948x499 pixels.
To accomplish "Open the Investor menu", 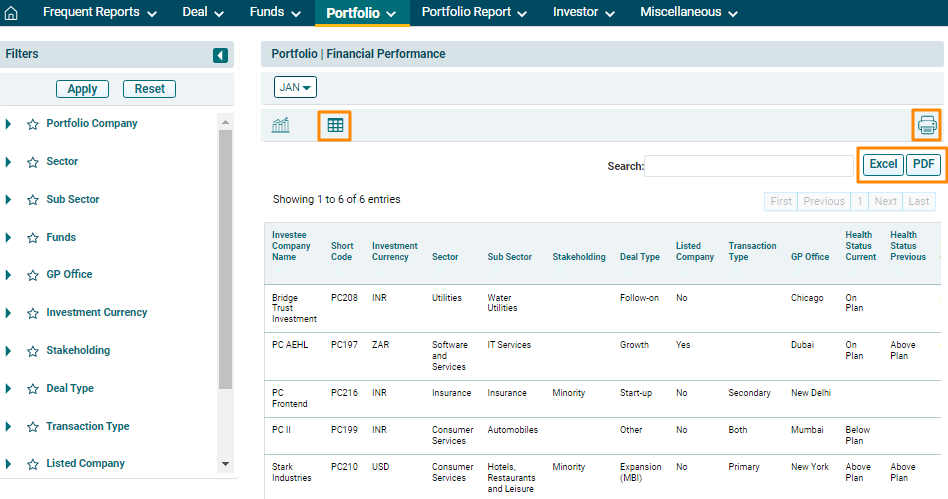I will coord(583,13).
